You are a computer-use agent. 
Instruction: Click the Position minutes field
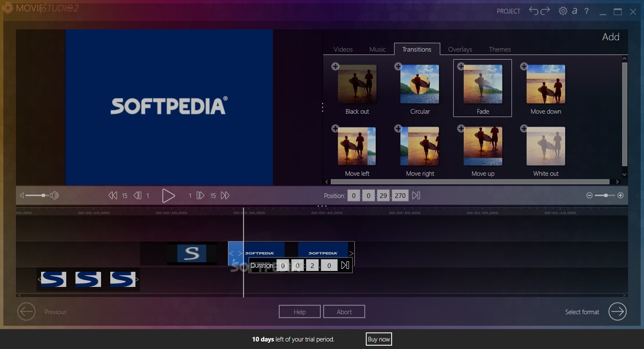368,195
